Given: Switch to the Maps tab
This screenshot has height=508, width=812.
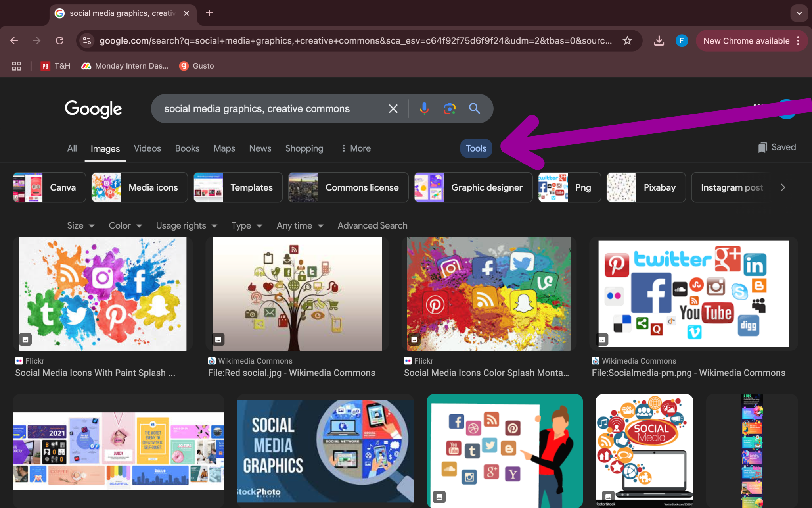Looking at the screenshot, I should 224,148.
